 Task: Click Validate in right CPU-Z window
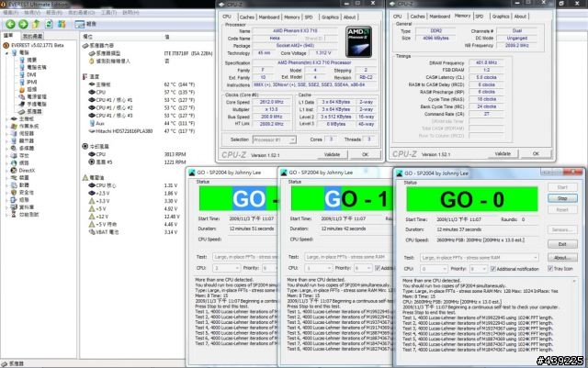(x=503, y=153)
